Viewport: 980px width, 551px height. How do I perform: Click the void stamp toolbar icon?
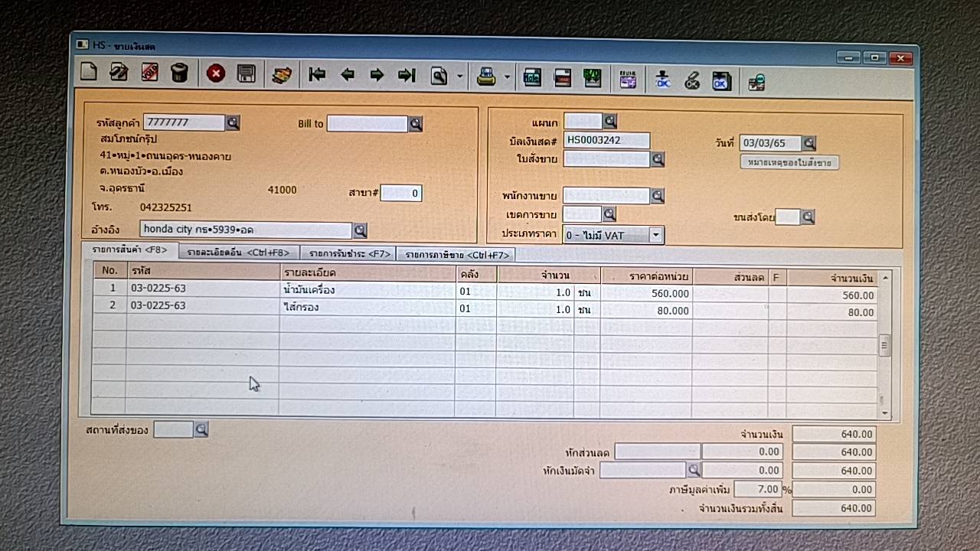tap(149, 73)
